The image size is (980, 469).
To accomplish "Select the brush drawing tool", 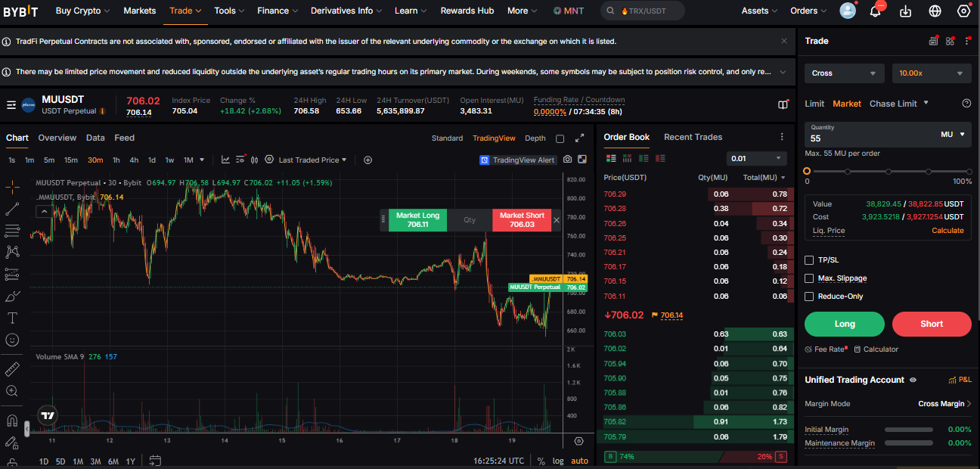I will tap(12, 296).
